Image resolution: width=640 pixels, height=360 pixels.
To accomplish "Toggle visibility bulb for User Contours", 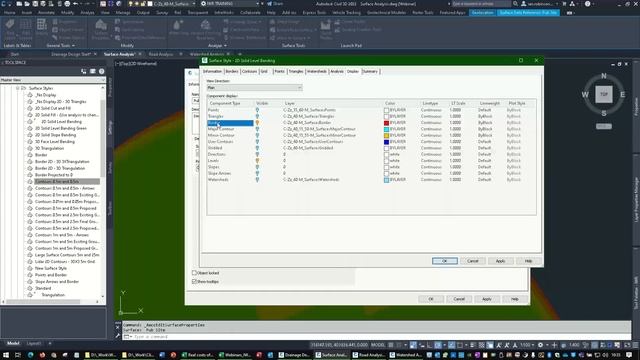I will pos(257,142).
